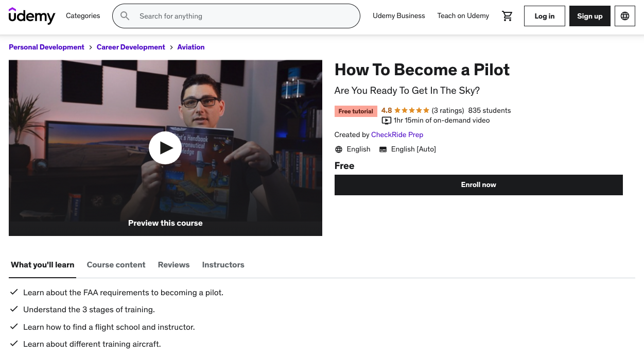The height and width of the screenshot is (355, 644).
Task: Click 'Learn how to find a flight school' item
Action: [109, 327]
